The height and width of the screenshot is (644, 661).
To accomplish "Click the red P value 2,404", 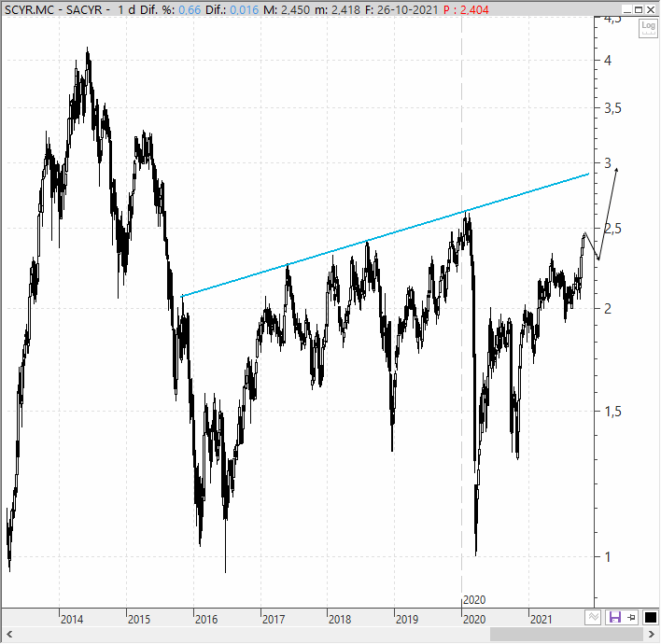I will (x=474, y=9).
